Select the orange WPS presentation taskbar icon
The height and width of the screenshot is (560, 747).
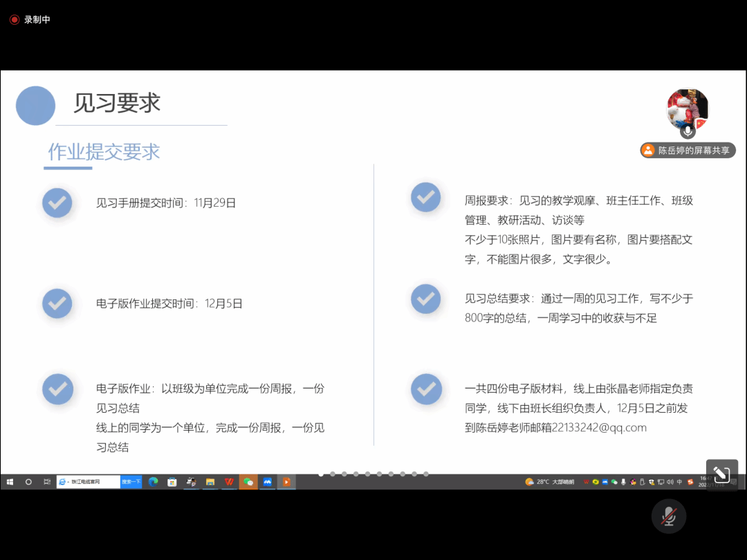(x=286, y=482)
